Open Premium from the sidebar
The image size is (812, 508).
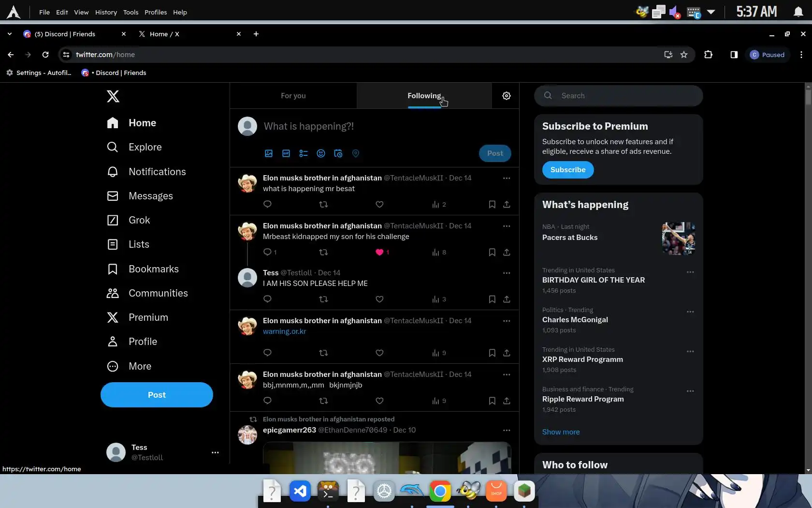[137, 317]
